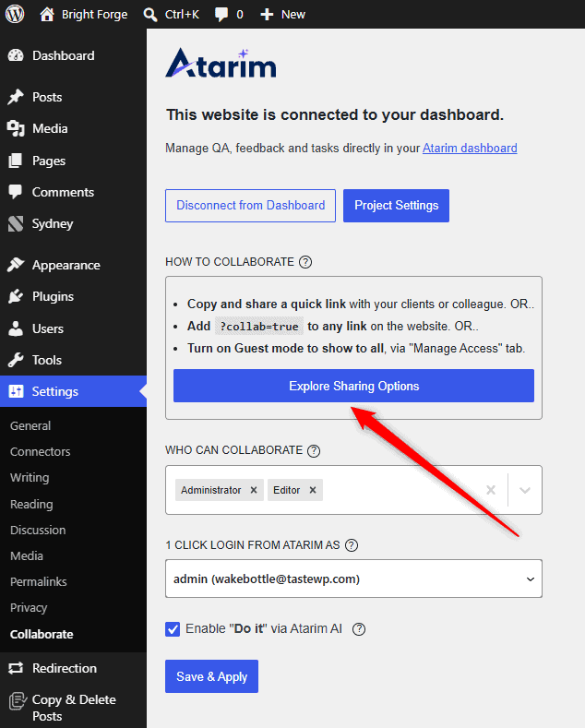Clear all selected collaborator roles

pos(491,490)
